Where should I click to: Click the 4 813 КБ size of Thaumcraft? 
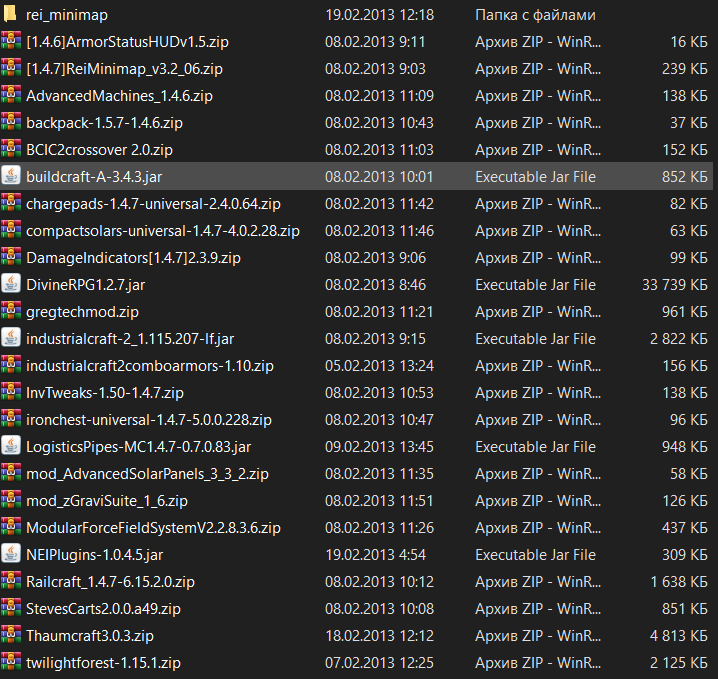pyautogui.click(x=679, y=636)
